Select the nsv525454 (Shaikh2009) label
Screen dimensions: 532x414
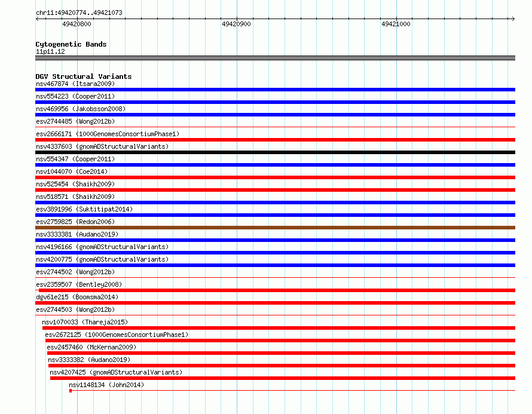75,184
